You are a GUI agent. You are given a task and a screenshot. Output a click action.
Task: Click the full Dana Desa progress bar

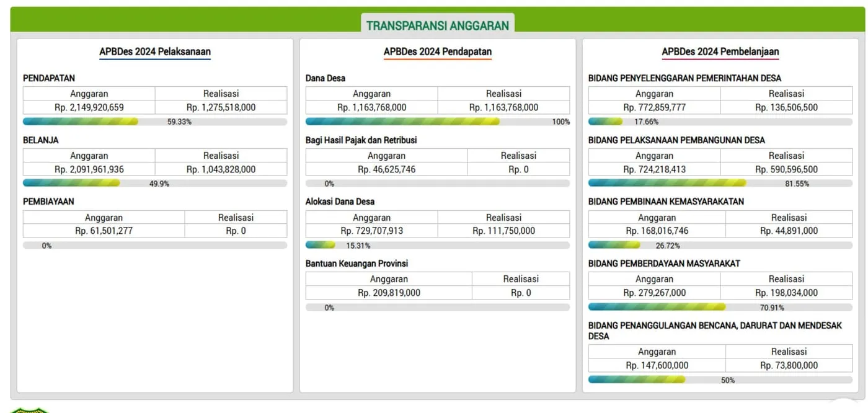438,122
